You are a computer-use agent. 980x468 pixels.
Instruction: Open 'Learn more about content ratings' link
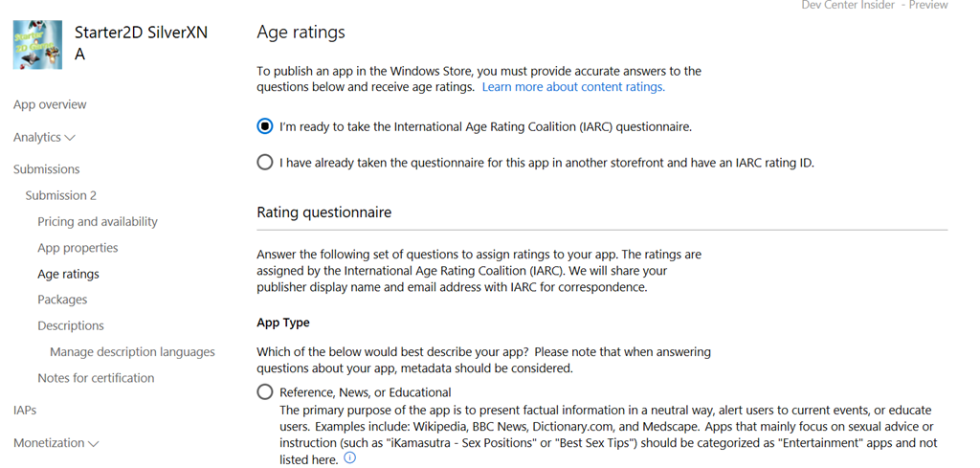tap(572, 87)
